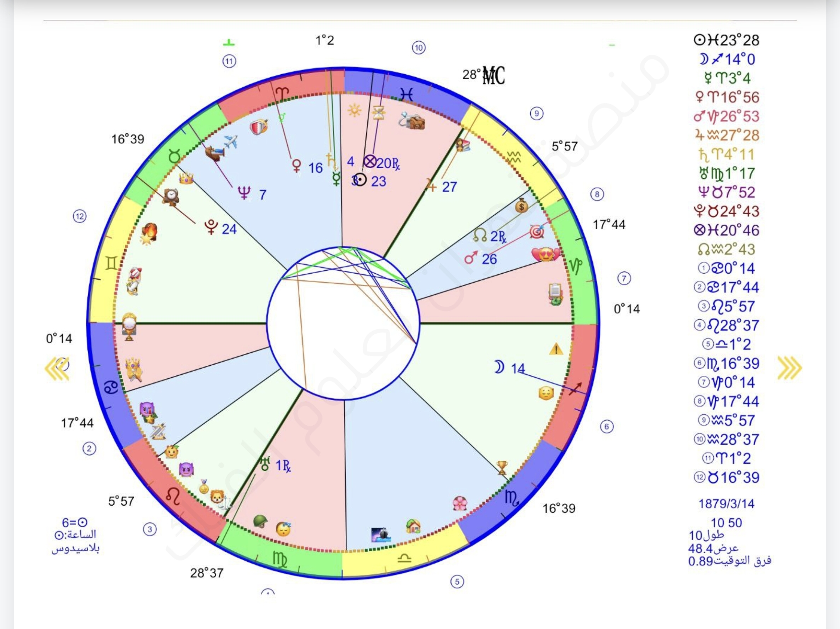
Task: Click the birth date 1879/3/14 text
Action: coord(726,504)
